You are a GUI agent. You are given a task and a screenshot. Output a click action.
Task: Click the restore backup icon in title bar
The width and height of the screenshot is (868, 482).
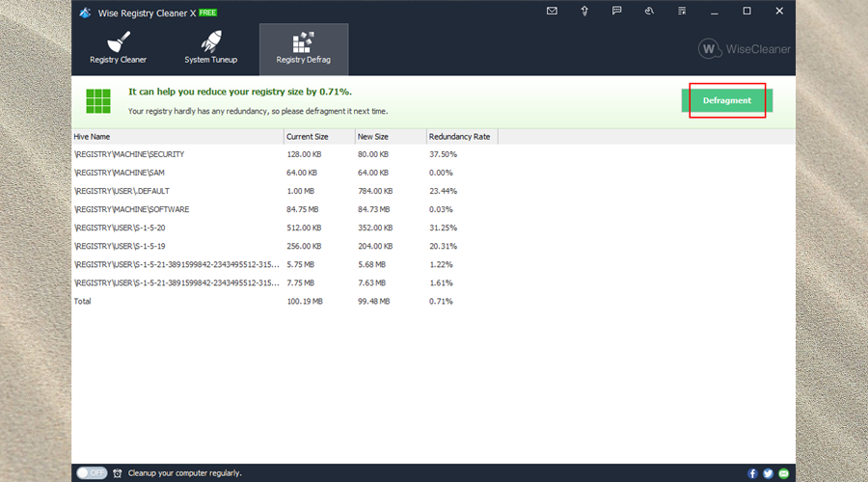[649, 11]
